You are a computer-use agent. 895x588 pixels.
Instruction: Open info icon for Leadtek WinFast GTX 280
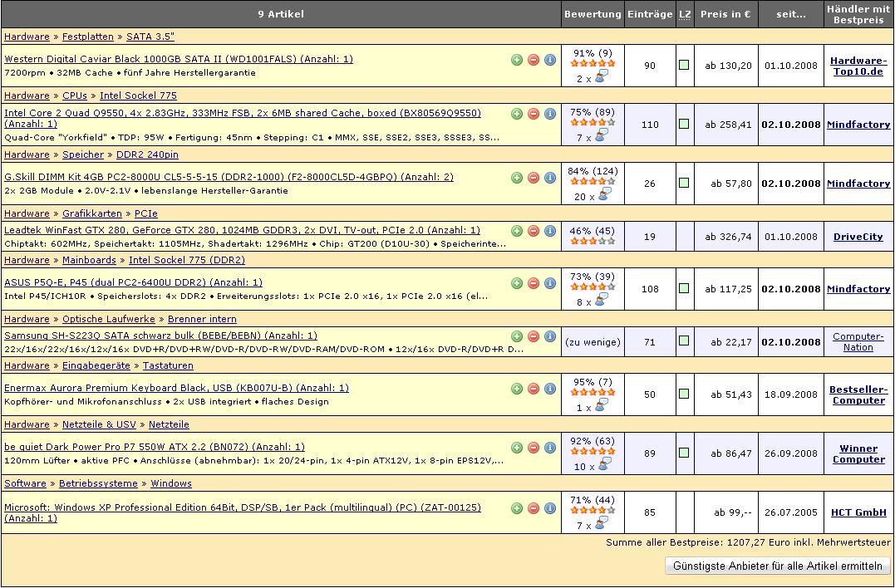(549, 231)
